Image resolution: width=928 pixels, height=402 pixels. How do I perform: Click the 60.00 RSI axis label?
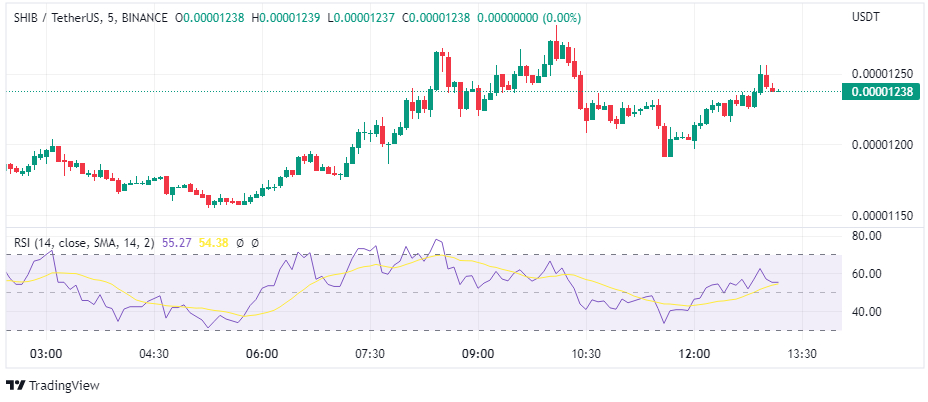[867, 274]
